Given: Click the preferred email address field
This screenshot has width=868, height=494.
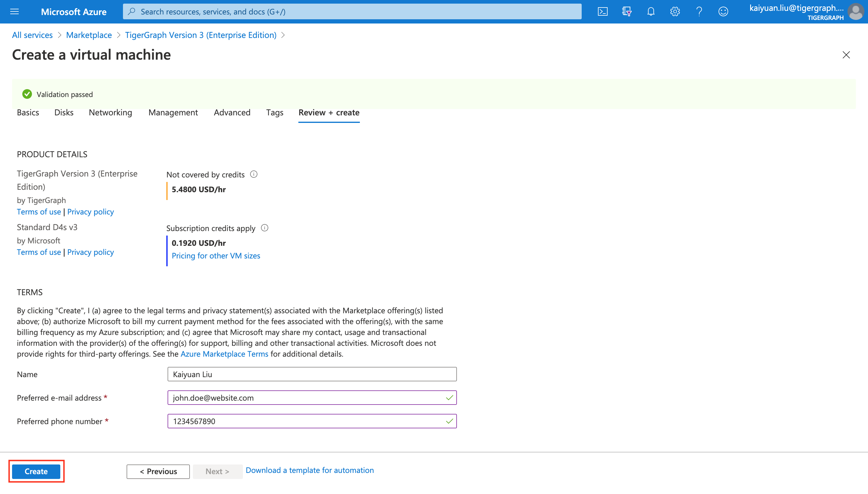Looking at the screenshot, I should tap(312, 398).
